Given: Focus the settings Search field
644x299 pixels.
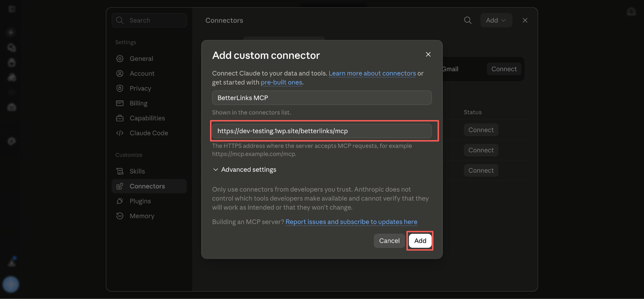Looking at the screenshot, I should point(149,20).
